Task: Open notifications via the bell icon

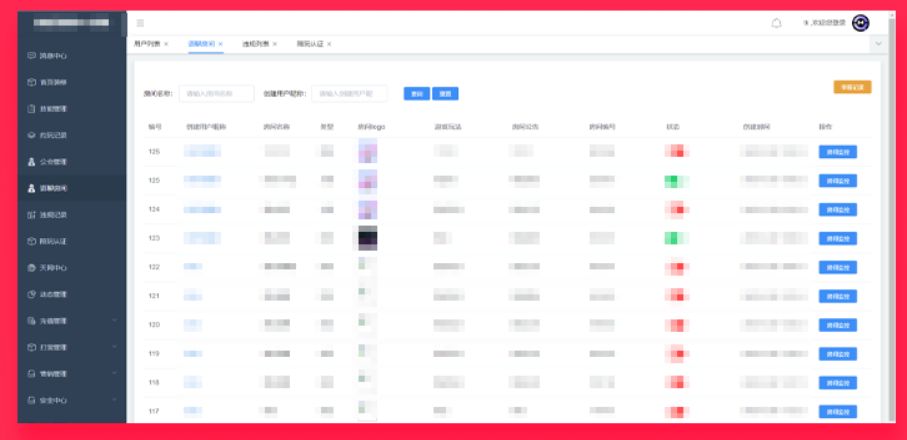Action: (776, 23)
